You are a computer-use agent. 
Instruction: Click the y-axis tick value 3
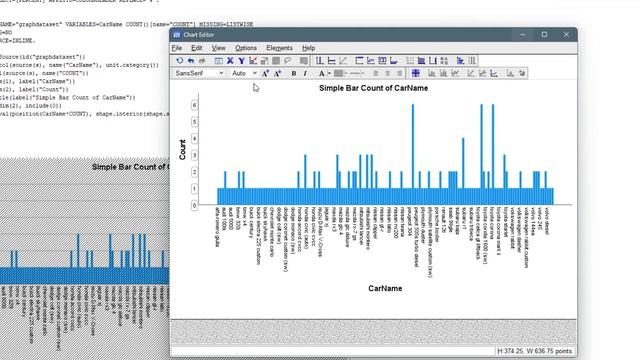pyautogui.click(x=195, y=155)
